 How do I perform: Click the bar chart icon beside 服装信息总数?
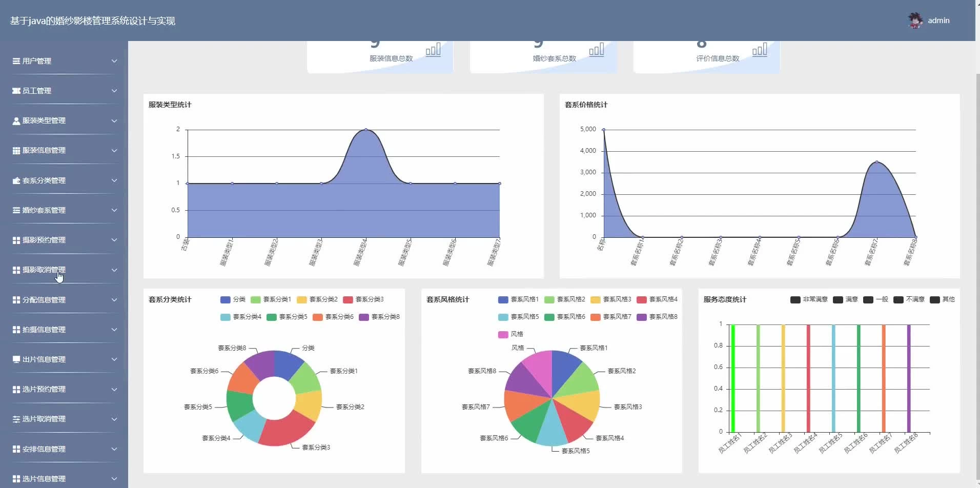[433, 50]
